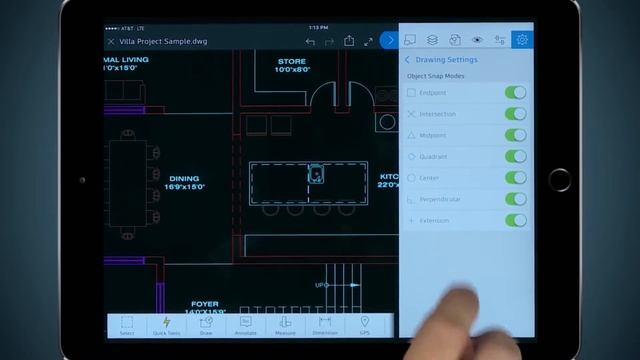This screenshot has height=360, width=640.
Task: Disable Midpoint snap toggle
Action: click(516, 135)
